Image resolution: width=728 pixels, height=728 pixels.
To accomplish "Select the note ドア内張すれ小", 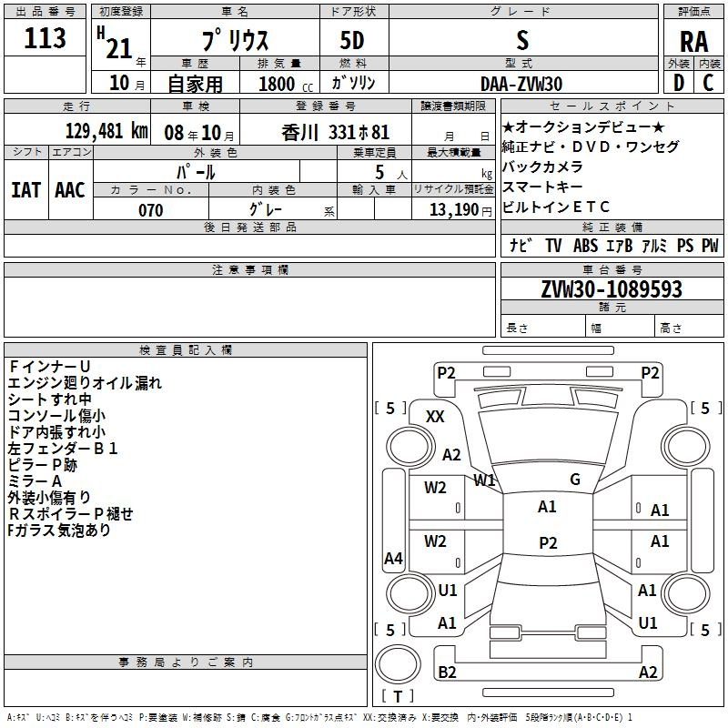I will tap(56, 431).
